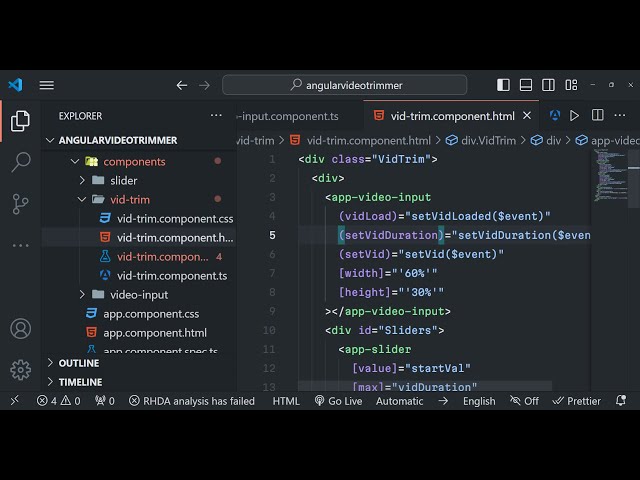Click the Run play icon in editor toolbar
This screenshot has height=480, width=640.
[x=574, y=116]
